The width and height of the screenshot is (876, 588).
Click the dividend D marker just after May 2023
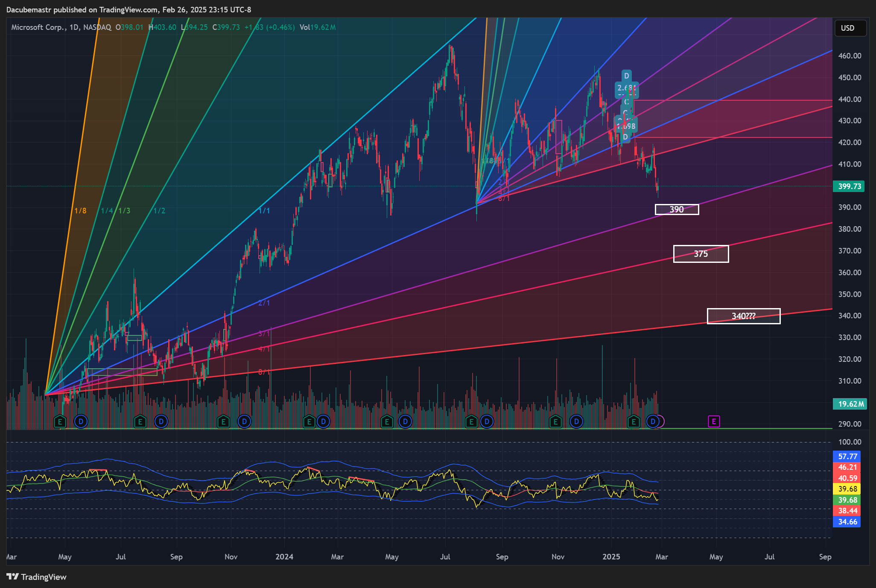coord(81,422)
